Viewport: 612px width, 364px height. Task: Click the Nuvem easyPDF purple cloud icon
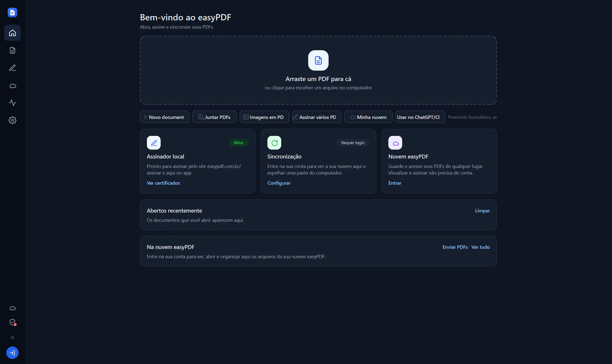(395, 143)
